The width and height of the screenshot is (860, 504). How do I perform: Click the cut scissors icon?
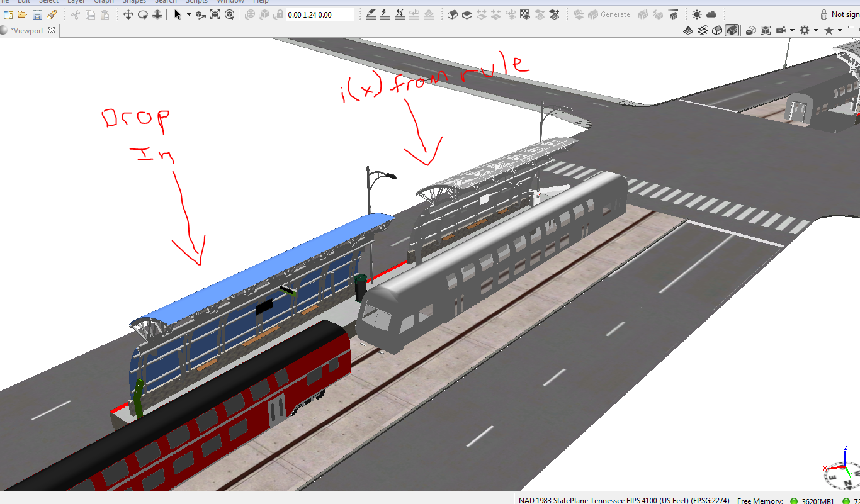click(75, 14)
